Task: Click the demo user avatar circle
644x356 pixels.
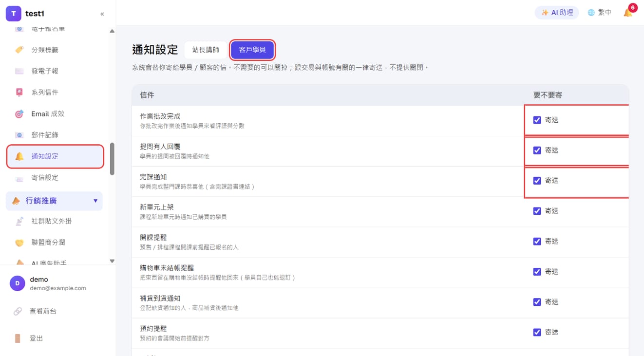Action: click(x=18, y=283)
